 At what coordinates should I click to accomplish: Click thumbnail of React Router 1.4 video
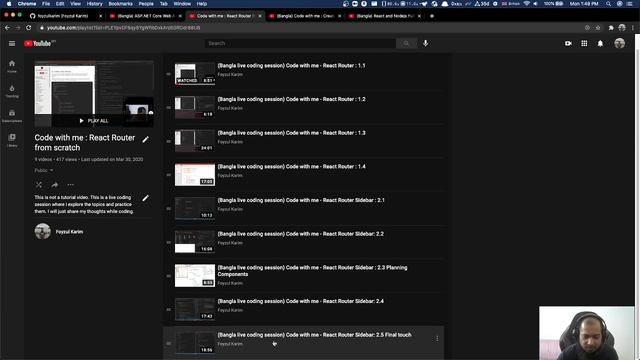(195, 175)
